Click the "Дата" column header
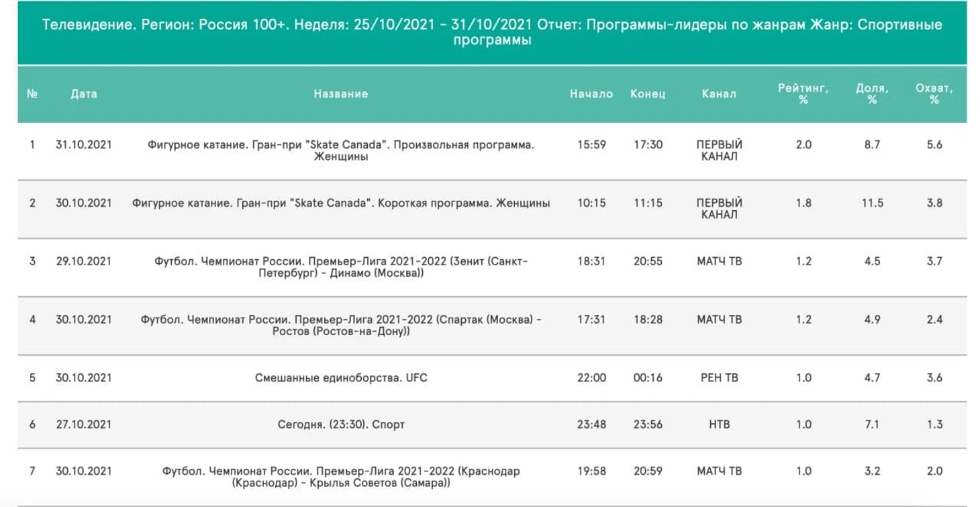980x507 pixels. coord(84,94)
